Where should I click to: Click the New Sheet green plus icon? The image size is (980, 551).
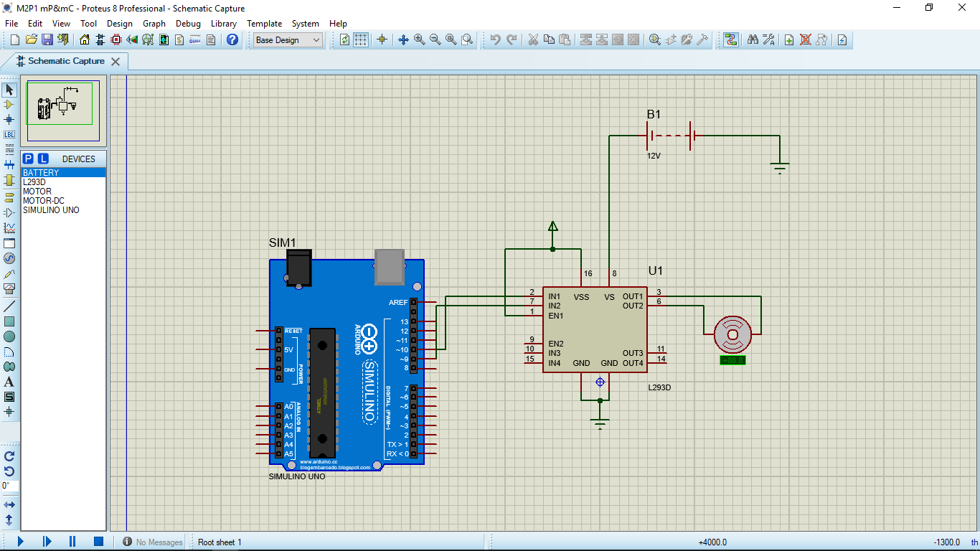coord(789,40)
